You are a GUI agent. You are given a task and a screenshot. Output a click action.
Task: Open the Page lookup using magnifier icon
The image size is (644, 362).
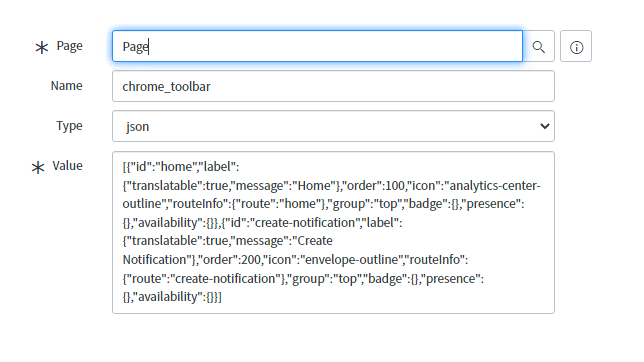[538, 46]
